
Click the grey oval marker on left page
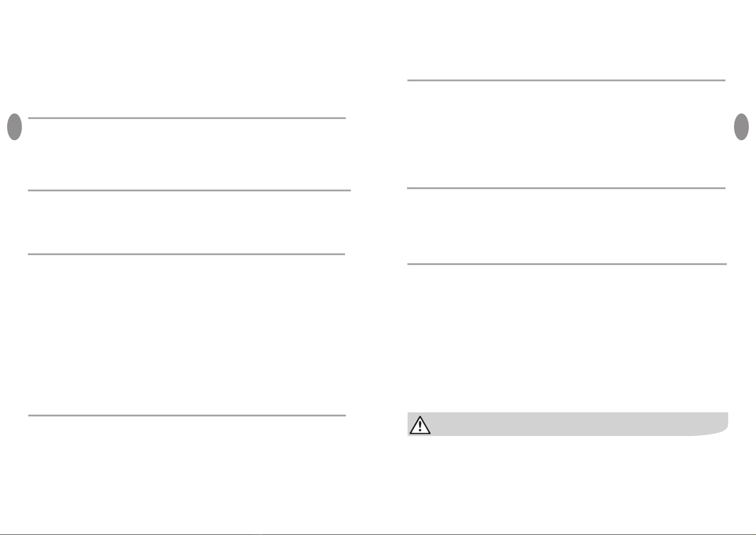15,127
